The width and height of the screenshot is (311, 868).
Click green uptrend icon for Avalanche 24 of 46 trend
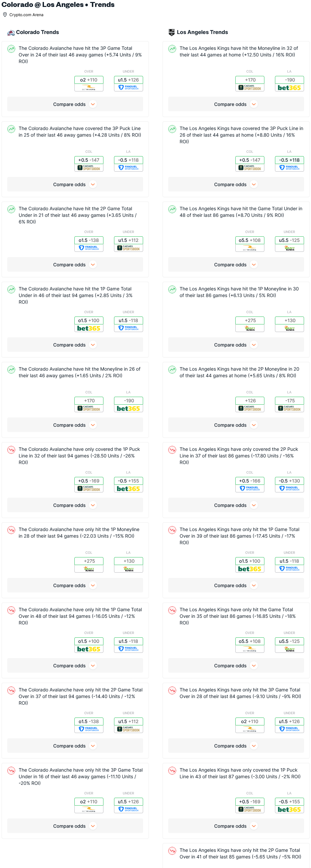point(12,49)
